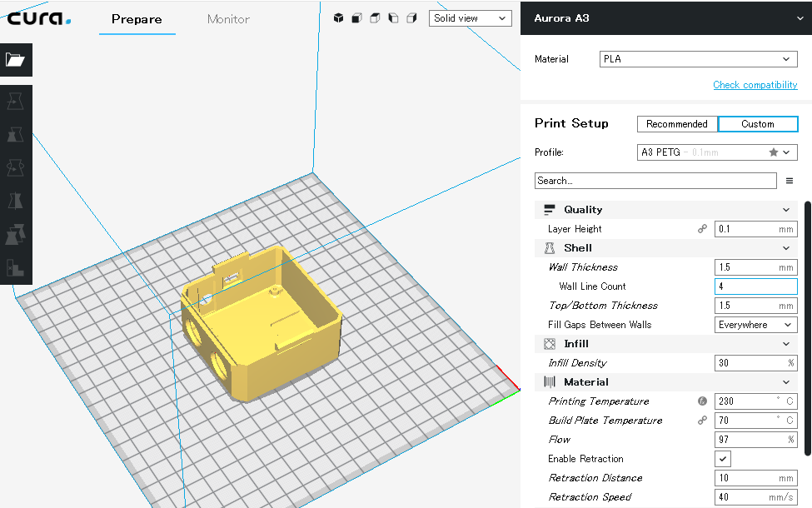Click the link icon next to Layer Height
The image size is (812, 508).
(702, 229)
